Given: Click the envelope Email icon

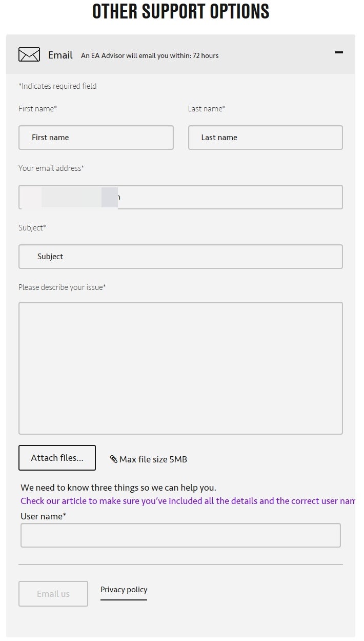Looking at the screenshot, I should coord(29,54).
